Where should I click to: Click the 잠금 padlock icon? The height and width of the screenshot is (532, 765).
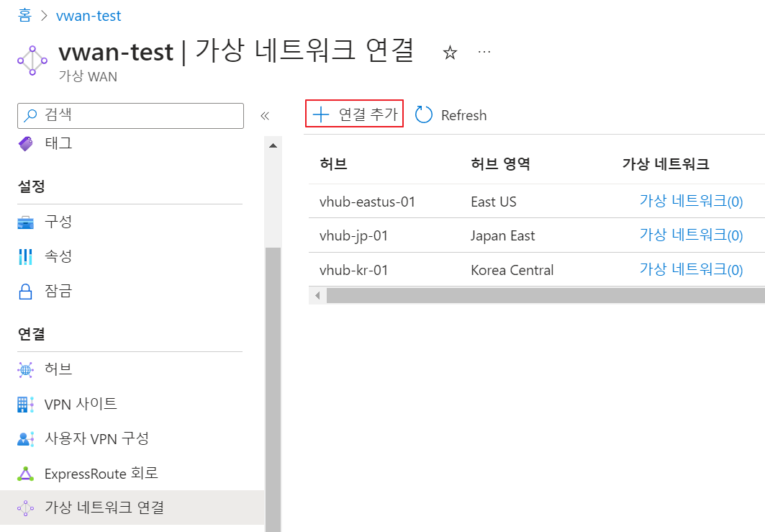pyautogui.click(x=25, y=292)
